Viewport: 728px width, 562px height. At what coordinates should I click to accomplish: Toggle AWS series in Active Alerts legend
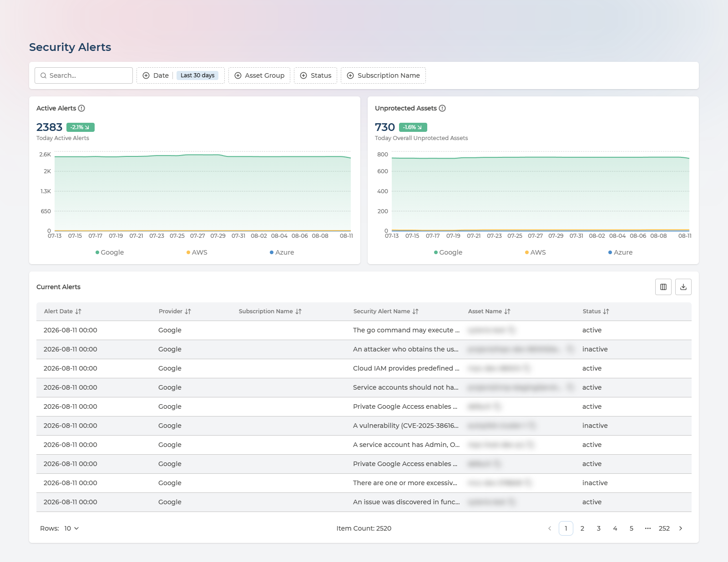click(197, 252)
